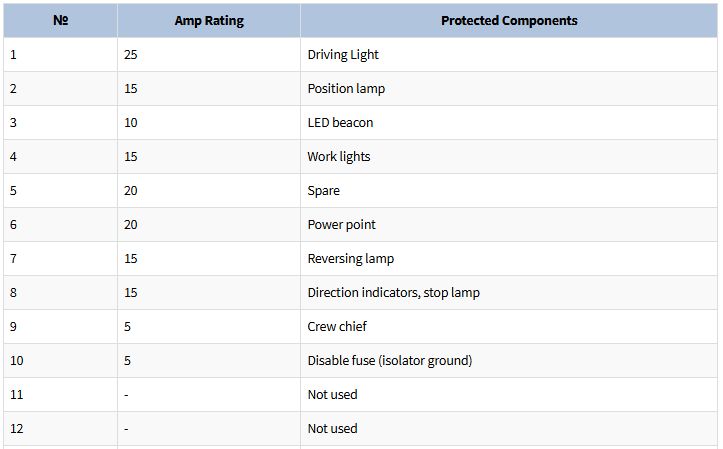
Task: Select the Crew chief cell
Action: pyautogui.click(x=337, y=327)
